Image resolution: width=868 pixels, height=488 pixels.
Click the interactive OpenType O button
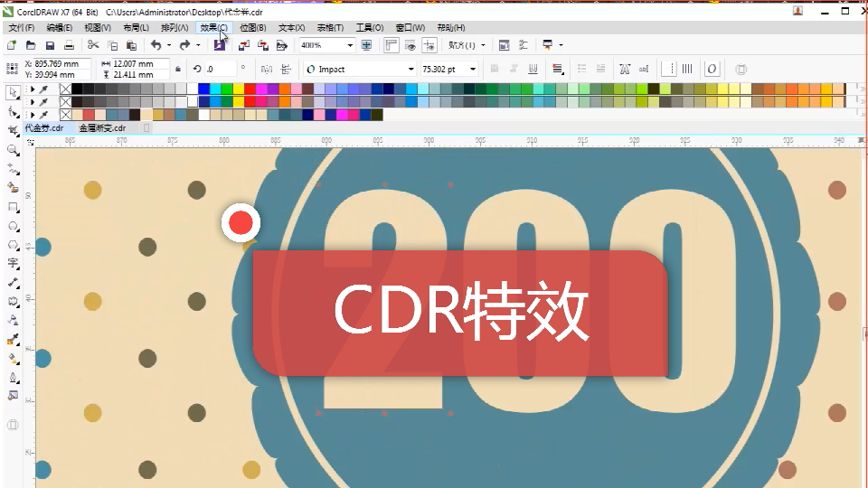(x=712, y=70)
